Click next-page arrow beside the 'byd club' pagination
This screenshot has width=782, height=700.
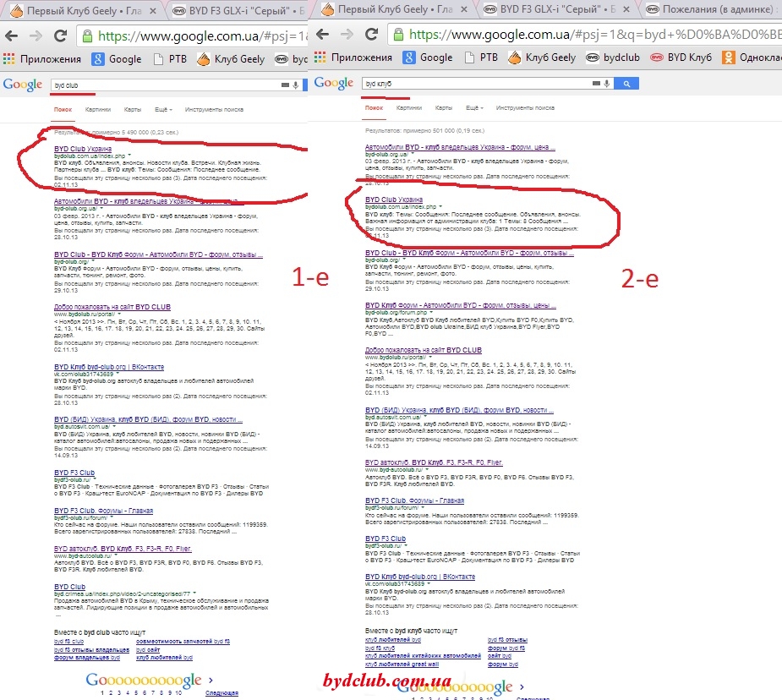[x=211, y=679]
